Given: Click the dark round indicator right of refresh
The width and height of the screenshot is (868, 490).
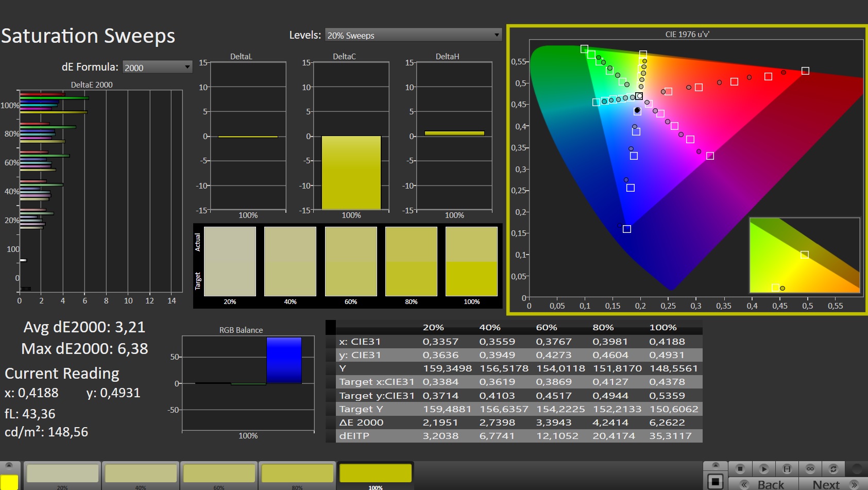Looking at the screenshot, I should pyautogui.click(x=857, y=468).
